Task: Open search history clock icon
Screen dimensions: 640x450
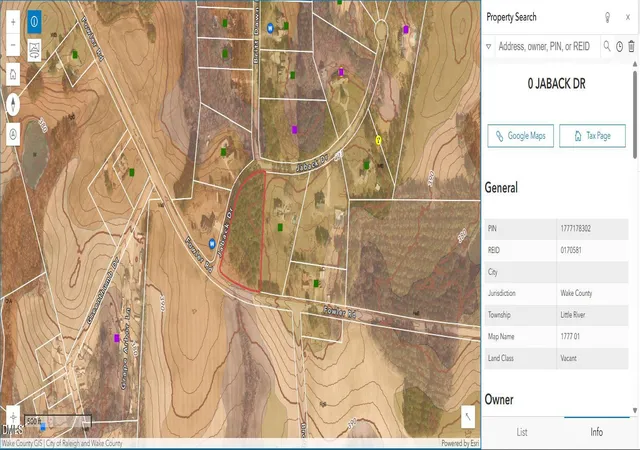Action: point(620,47)
